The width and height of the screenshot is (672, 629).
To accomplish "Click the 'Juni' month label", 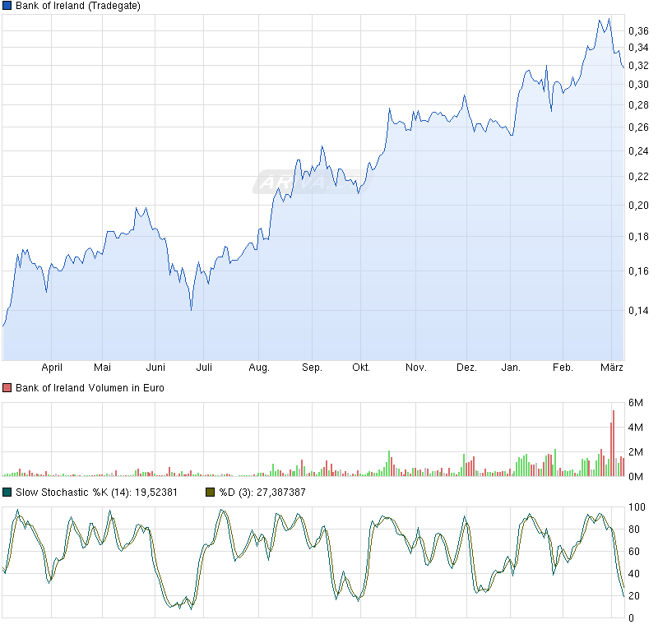I will (x=155, y=368).
